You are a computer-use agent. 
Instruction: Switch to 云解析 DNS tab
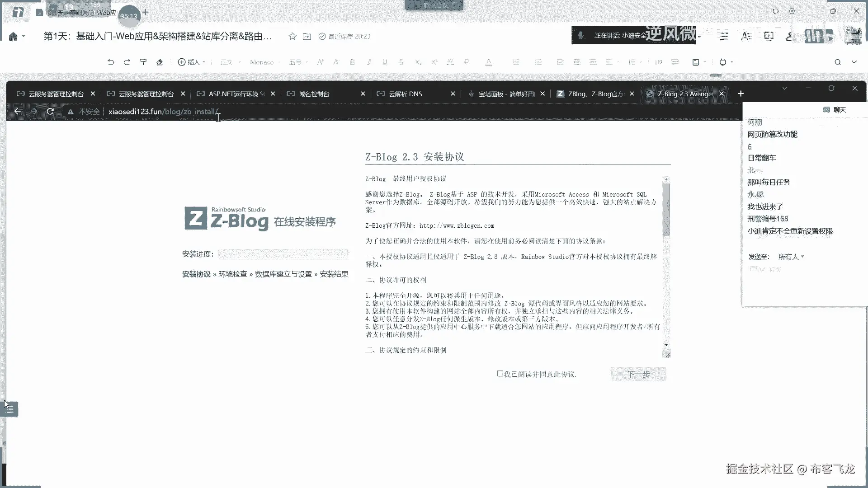pos(406,94)
